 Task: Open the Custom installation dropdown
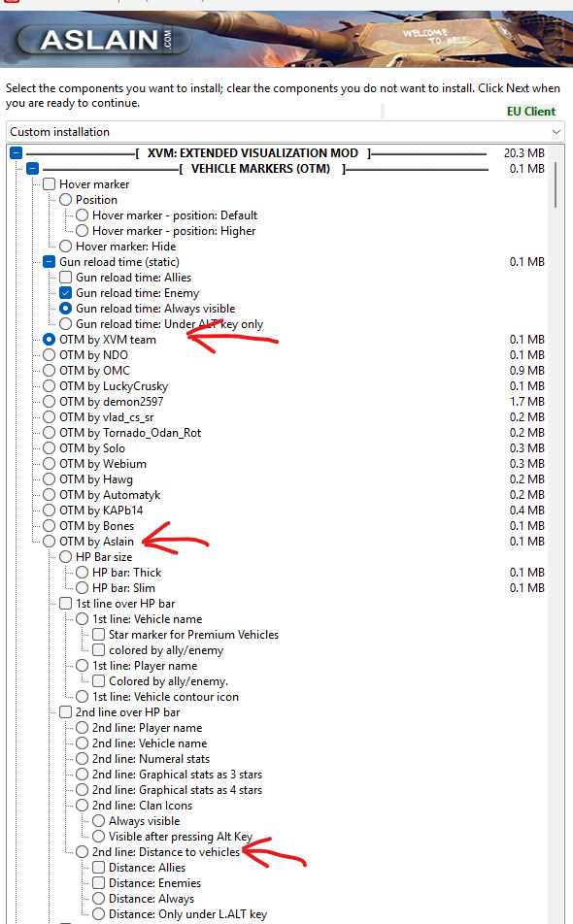(x=286, y=131)
